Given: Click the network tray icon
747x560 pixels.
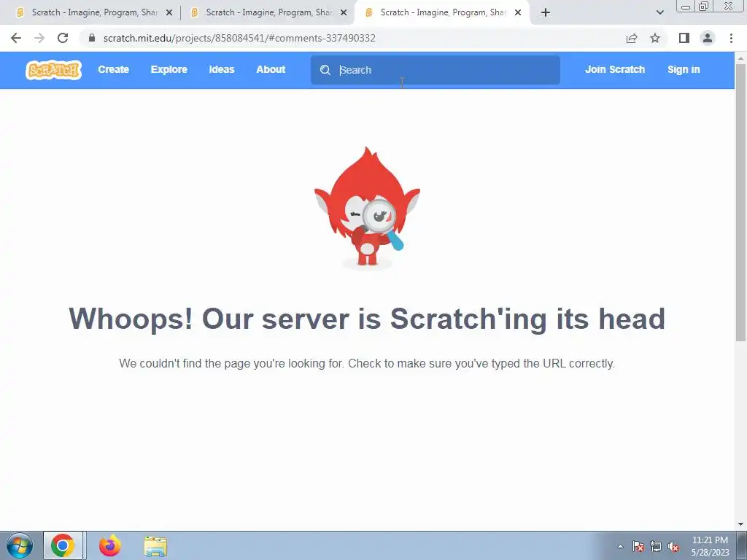Looking at the screenshot, I should click(656, 547).
